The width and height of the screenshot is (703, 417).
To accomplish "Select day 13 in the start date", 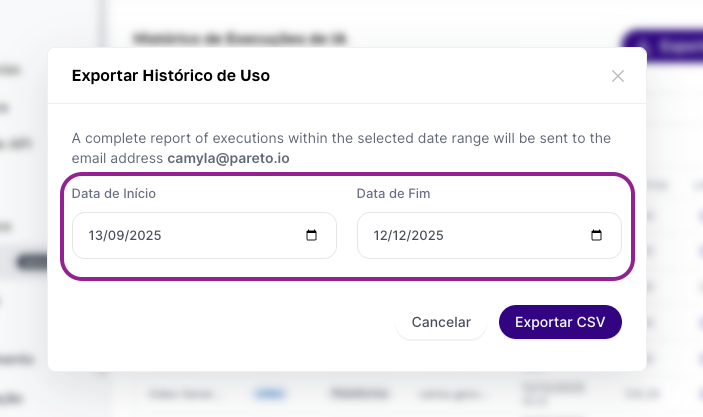I will [x=96, y=237].
